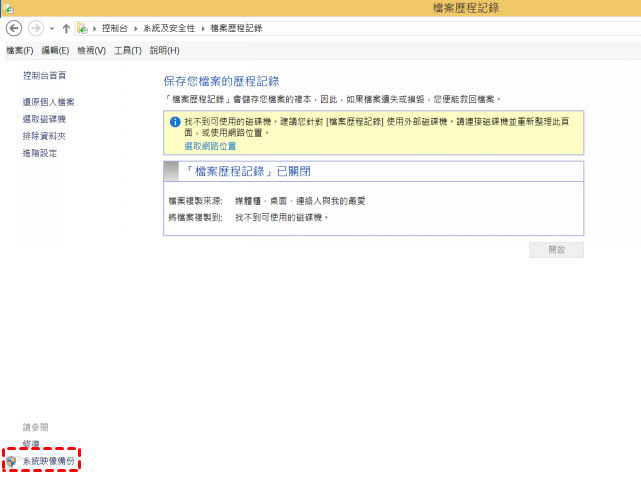Choose 選取磁碟機 in sidebar
Screen dimensions: 641x483
point(44,119)
